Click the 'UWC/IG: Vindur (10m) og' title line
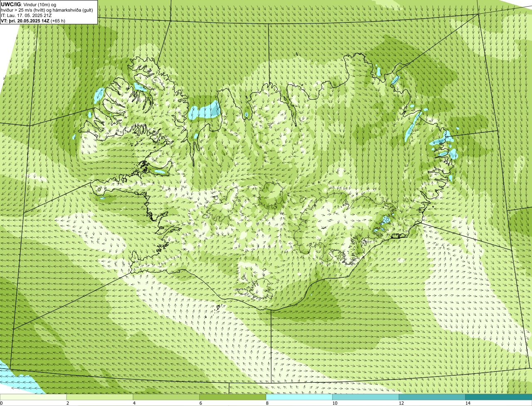This screenshot has width=532, height=406. [28, 5]
